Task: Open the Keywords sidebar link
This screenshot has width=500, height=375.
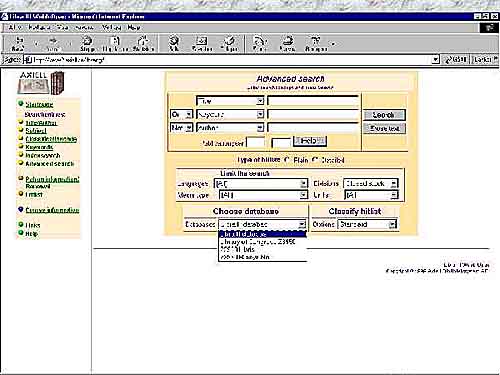Action: (39, 147)
